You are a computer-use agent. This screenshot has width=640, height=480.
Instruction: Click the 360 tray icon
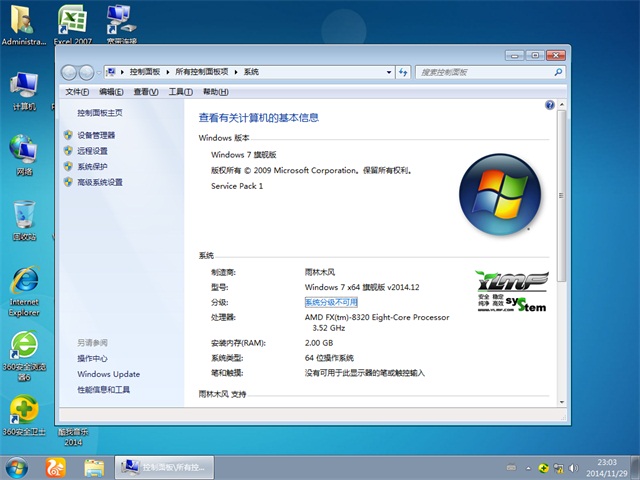point(543,468)
